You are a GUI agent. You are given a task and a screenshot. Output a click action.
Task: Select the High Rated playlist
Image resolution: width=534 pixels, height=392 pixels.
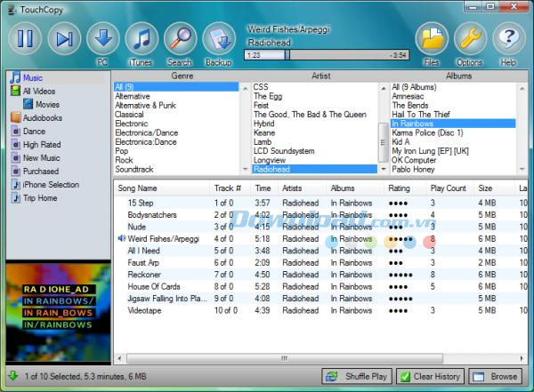(x=42, y=144)
